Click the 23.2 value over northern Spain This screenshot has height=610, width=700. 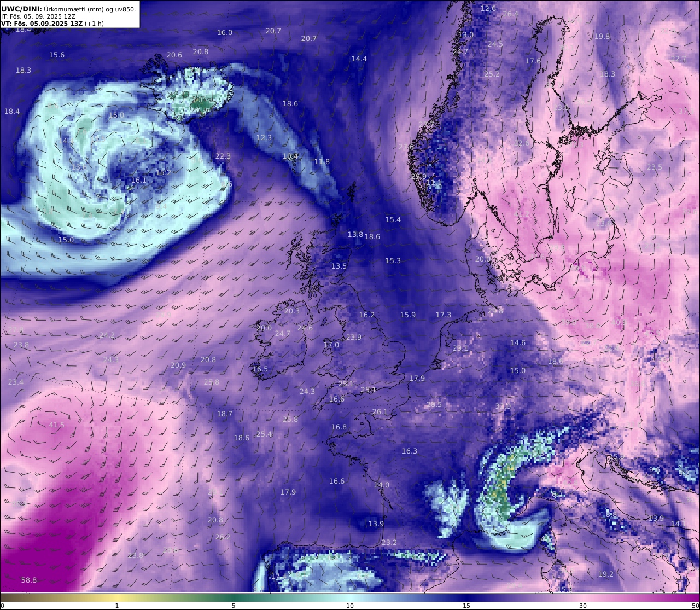coord(389,542)
